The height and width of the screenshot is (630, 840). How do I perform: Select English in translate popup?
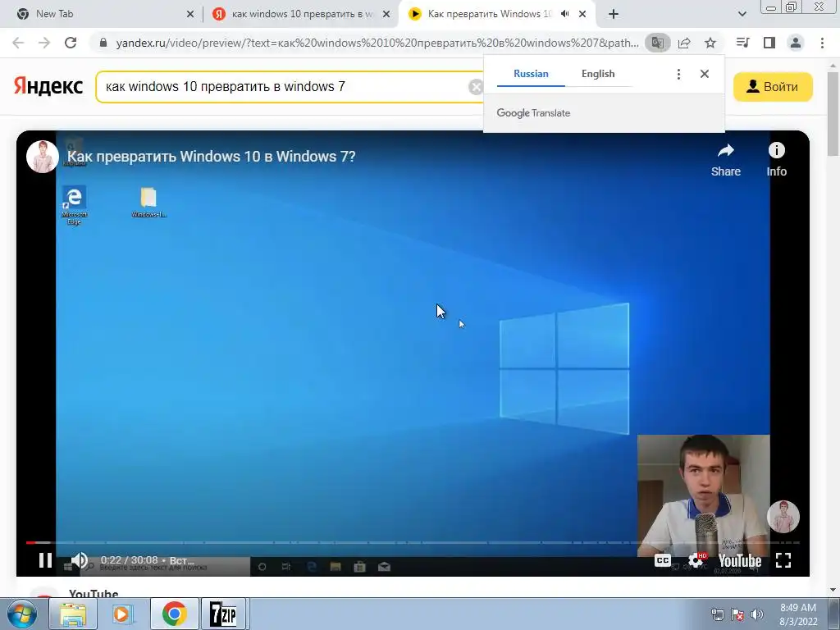(598, 74)
